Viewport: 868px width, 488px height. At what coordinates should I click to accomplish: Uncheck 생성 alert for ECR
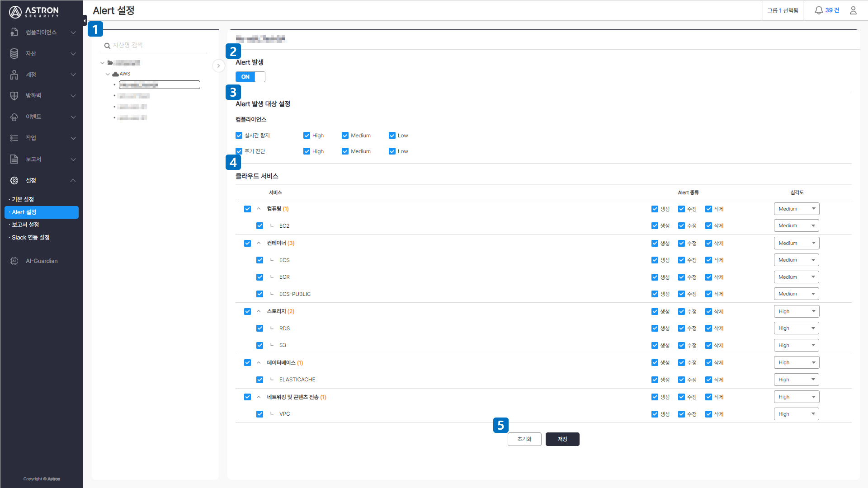(655, 277)
